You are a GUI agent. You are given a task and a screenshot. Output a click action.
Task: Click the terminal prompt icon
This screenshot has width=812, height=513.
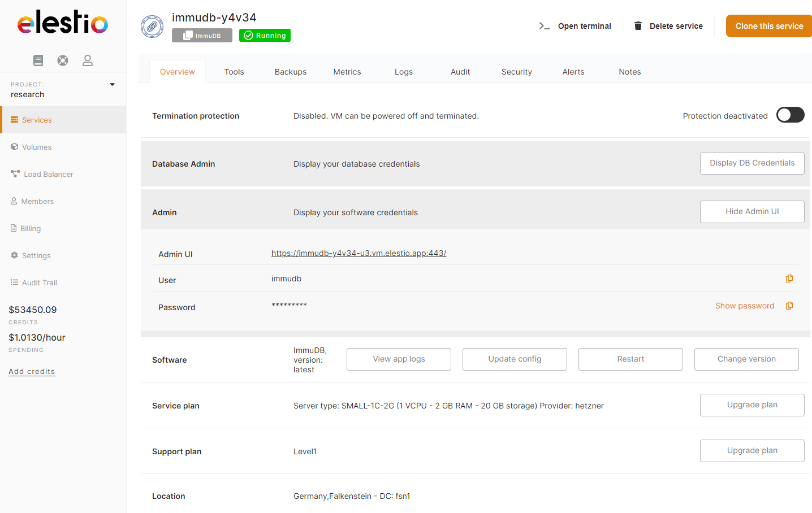click(544, 26)
